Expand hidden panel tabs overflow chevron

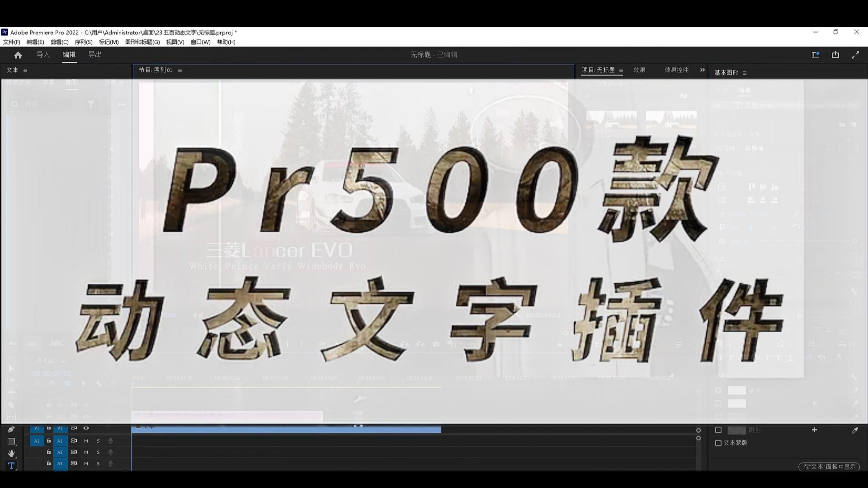tap(702, 70)
